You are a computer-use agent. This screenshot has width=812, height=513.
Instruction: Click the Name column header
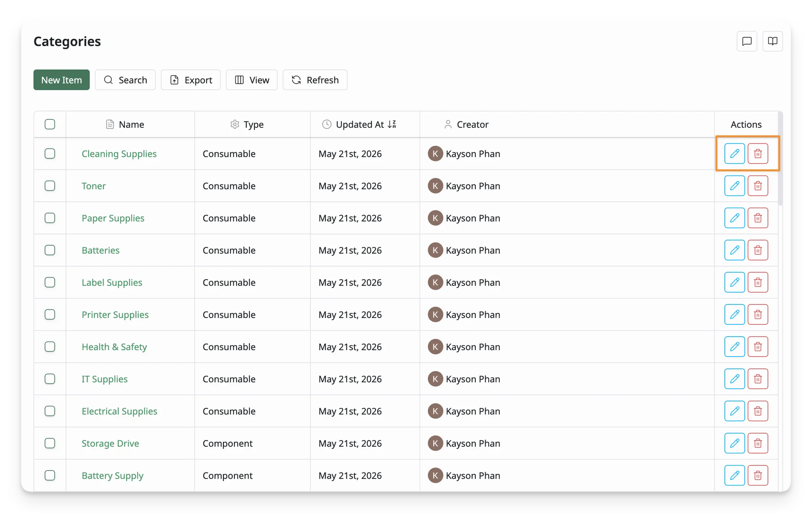(x=130, y=124)
